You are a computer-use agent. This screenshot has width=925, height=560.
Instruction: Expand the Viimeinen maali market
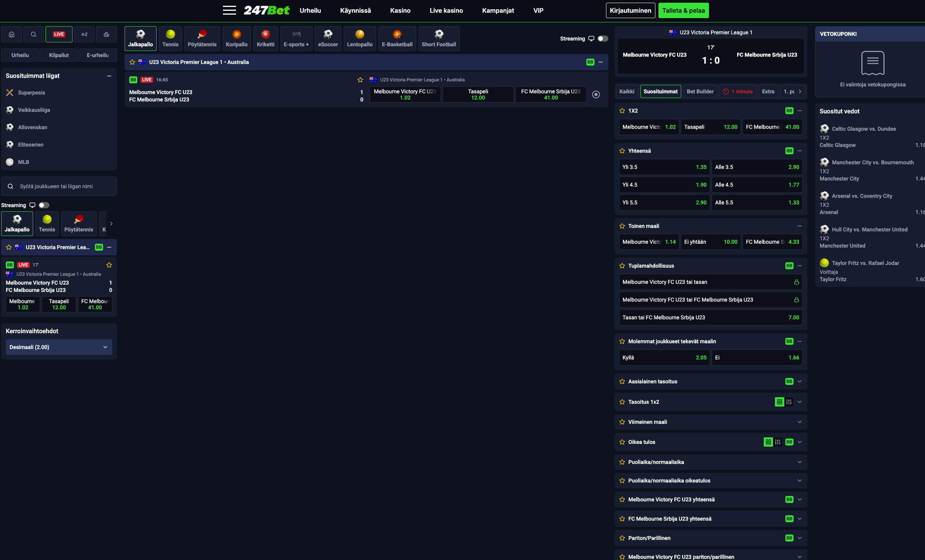(800, 422)
